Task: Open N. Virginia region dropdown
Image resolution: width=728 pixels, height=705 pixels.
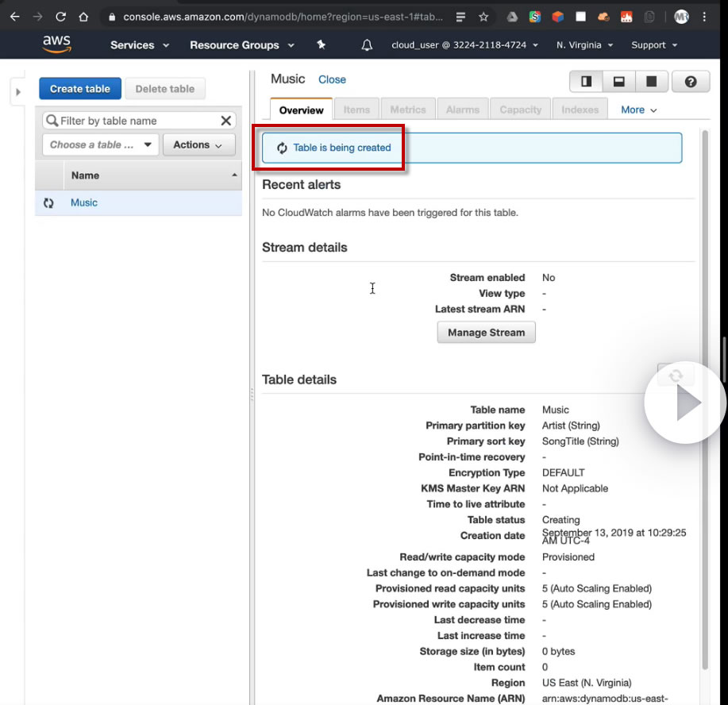Action: click(584, 45)
